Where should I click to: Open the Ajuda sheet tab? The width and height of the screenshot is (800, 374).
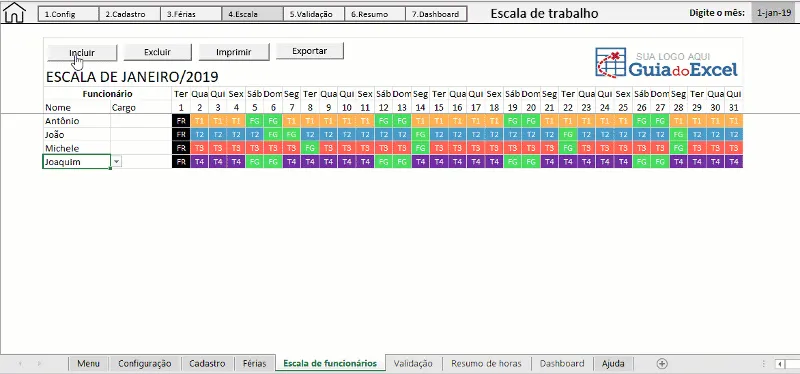pos(613,363)
